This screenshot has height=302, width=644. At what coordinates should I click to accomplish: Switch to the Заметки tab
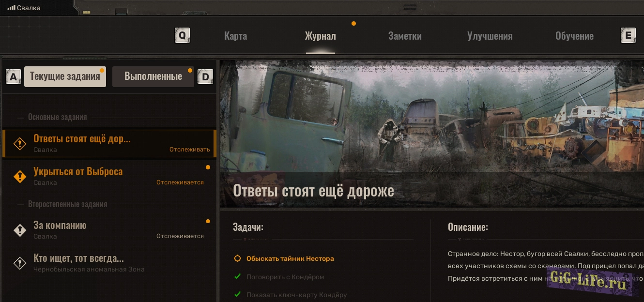(x=405, y=36)
